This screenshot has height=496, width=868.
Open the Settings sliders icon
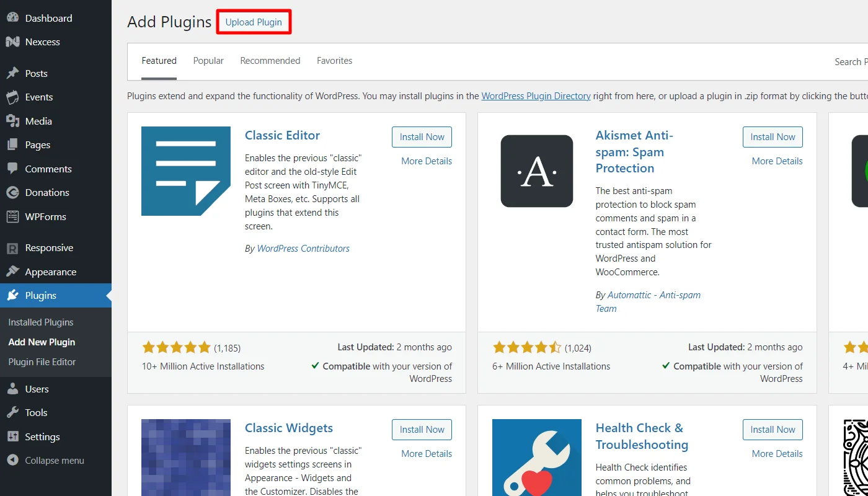click(12, 436)
